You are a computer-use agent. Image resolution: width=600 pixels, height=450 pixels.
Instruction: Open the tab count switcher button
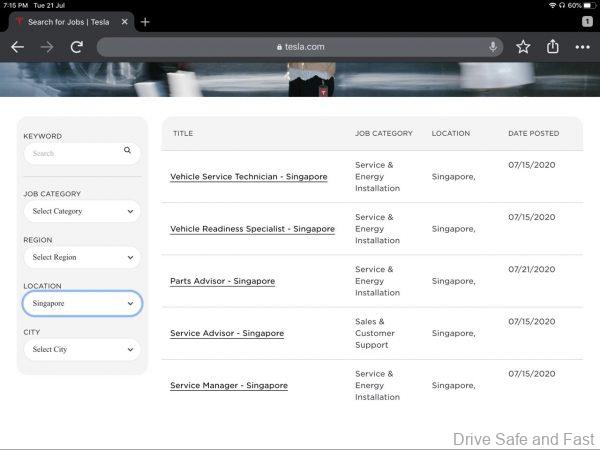[586, 22]
